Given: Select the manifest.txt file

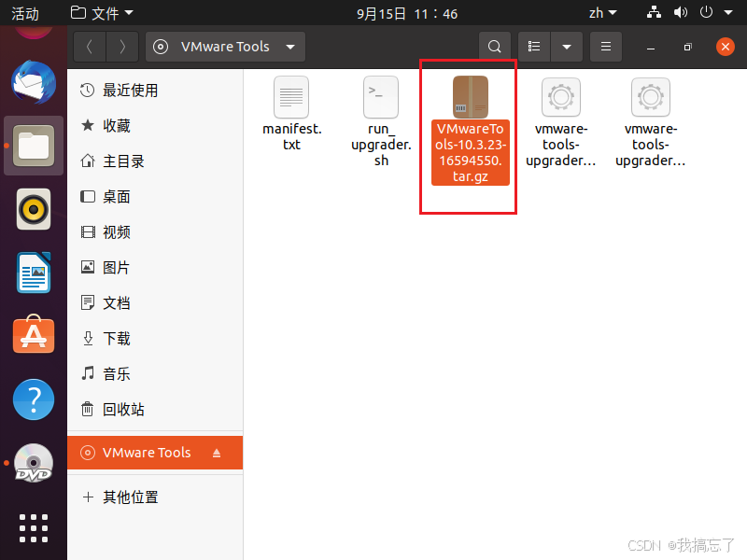Looking at the screenshot, I should (291, 113).
